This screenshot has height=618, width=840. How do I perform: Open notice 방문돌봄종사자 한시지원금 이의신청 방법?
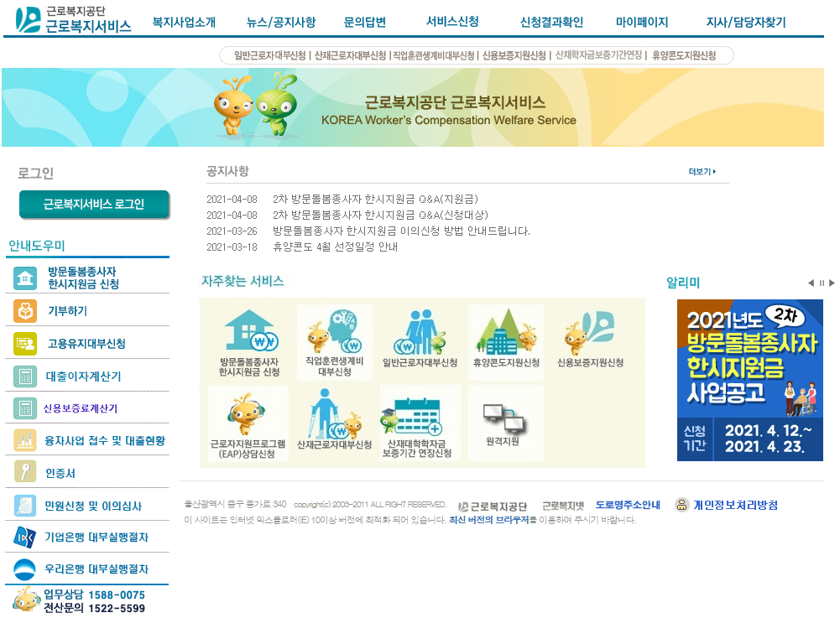click(402, 231)
